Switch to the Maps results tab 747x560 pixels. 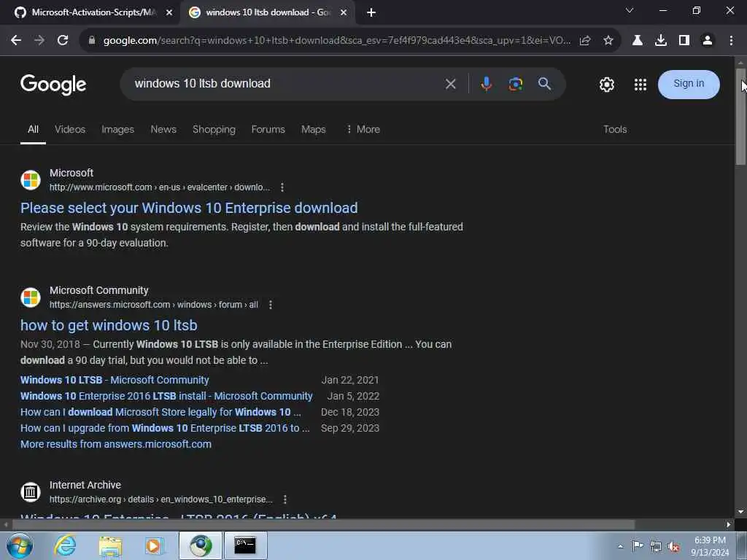coord(314,130)
